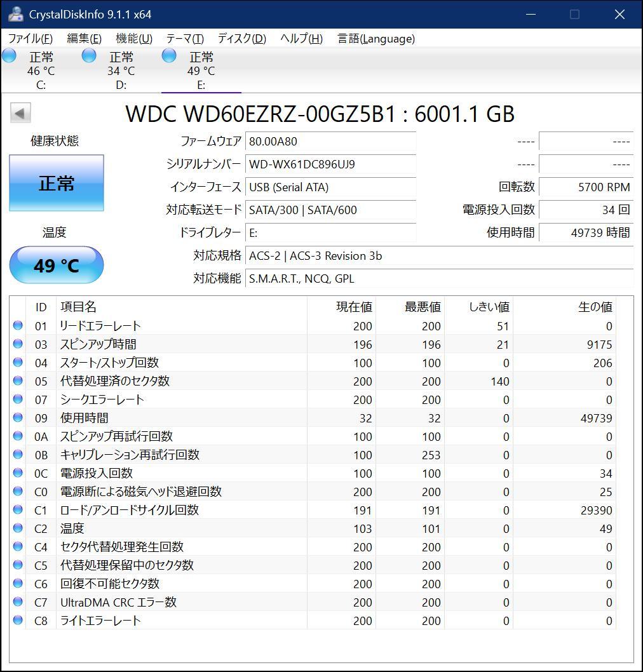Click the blue status orb for drive E:
643x672 pixels.
coord(169,56)
